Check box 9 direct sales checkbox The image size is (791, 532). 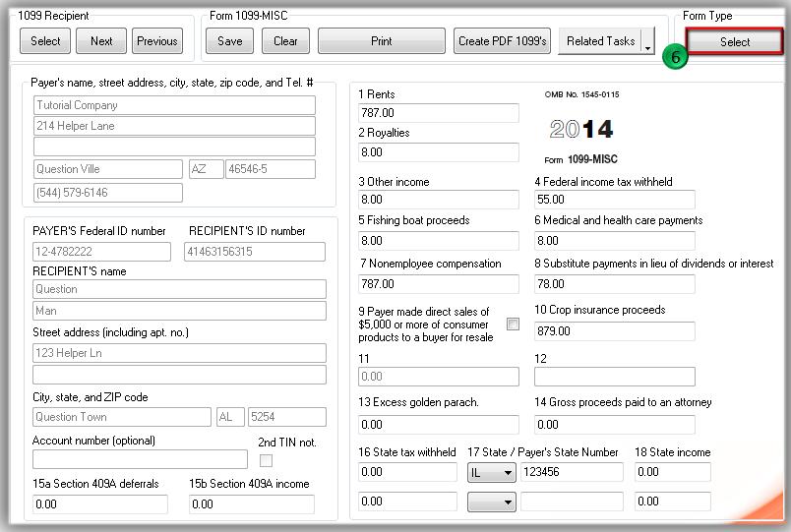[513, 324]
